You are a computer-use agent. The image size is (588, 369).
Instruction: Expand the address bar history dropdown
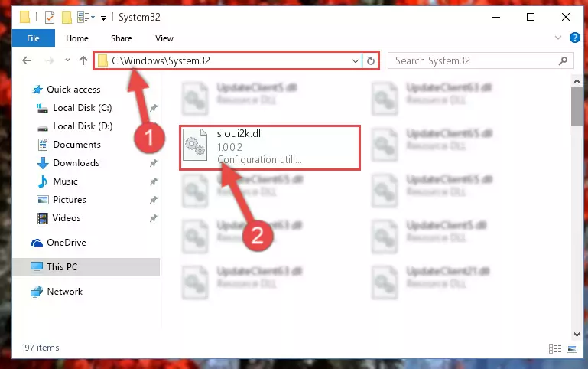pos(355,60)
